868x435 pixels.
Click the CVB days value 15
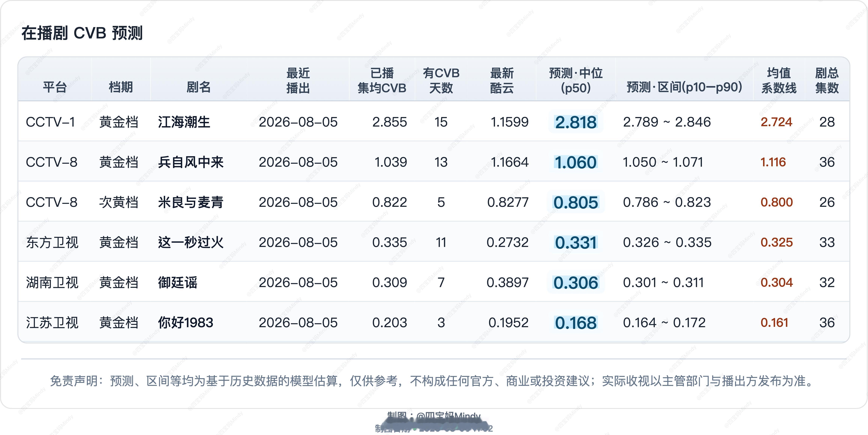pos(441,122)
